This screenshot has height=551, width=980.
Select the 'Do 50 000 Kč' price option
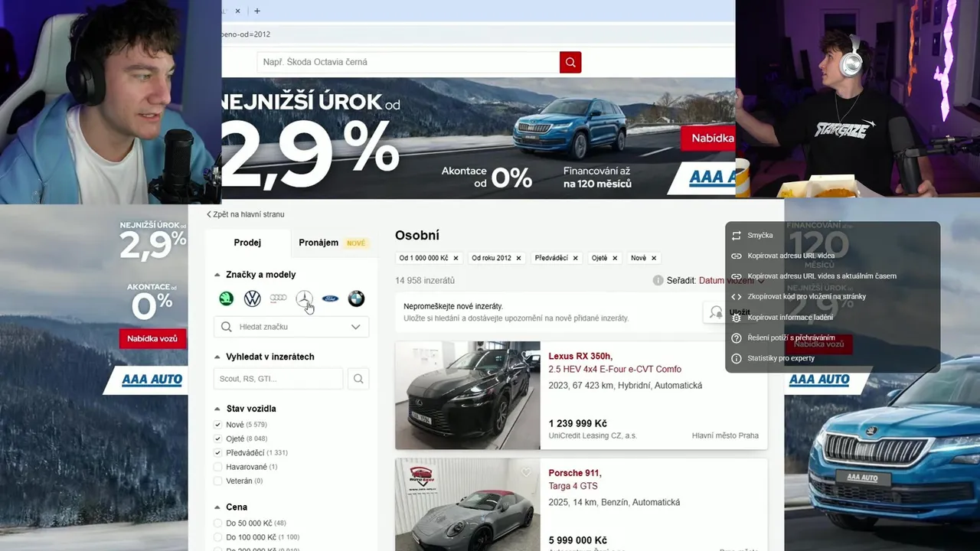point(217,523)
